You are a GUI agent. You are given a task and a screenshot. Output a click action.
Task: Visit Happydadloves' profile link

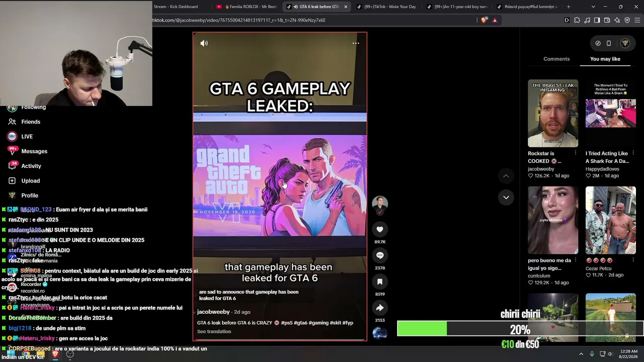coord(602,169)
